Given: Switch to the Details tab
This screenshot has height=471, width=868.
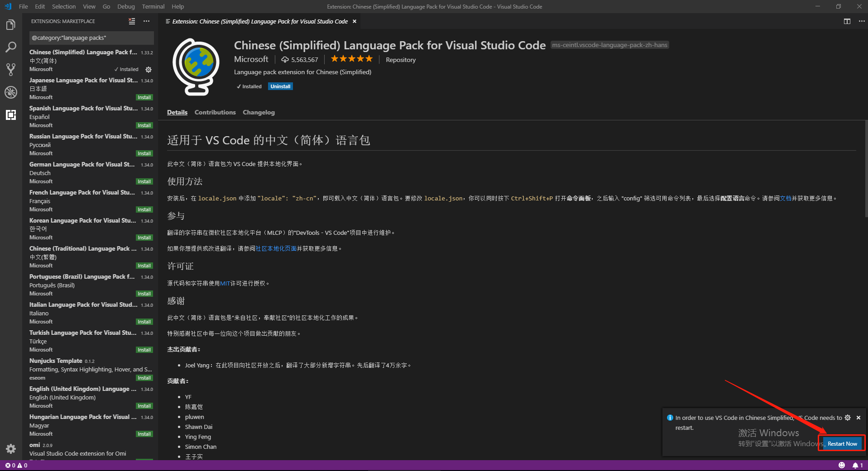Looking at the screenshot, I should tap(177, 112).
